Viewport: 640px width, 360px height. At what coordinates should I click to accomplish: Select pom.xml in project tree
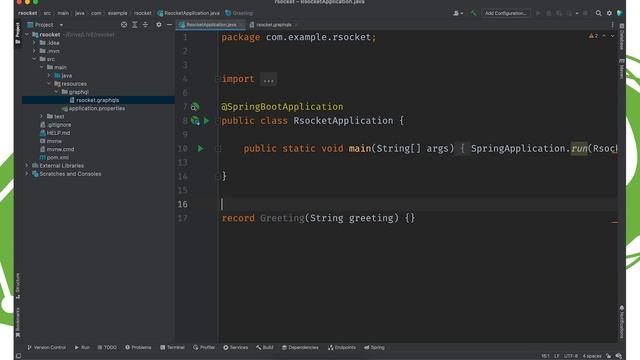point(58,158)
